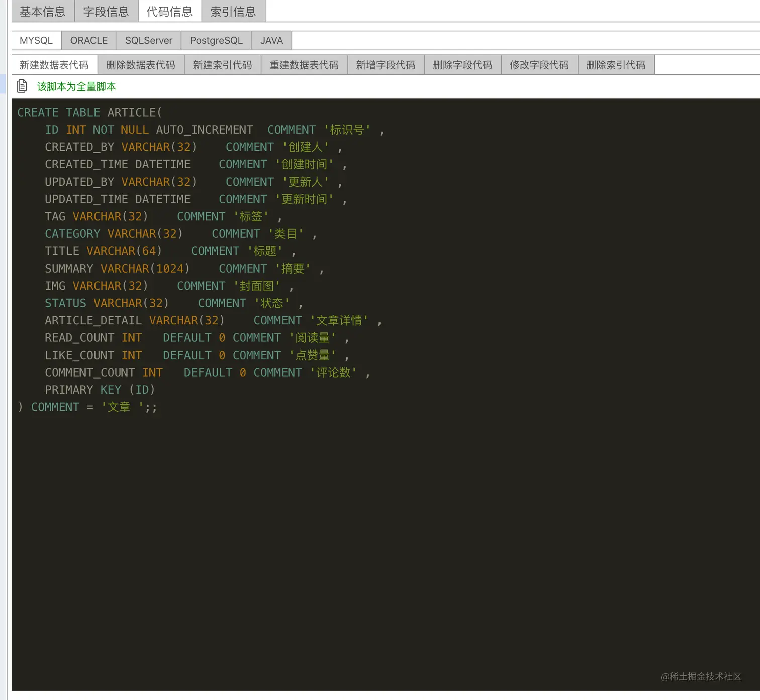The width and height of the screenshot is (760, 700).
Task: Switch to the 字段信息 tab
Action: click(106, 12)
